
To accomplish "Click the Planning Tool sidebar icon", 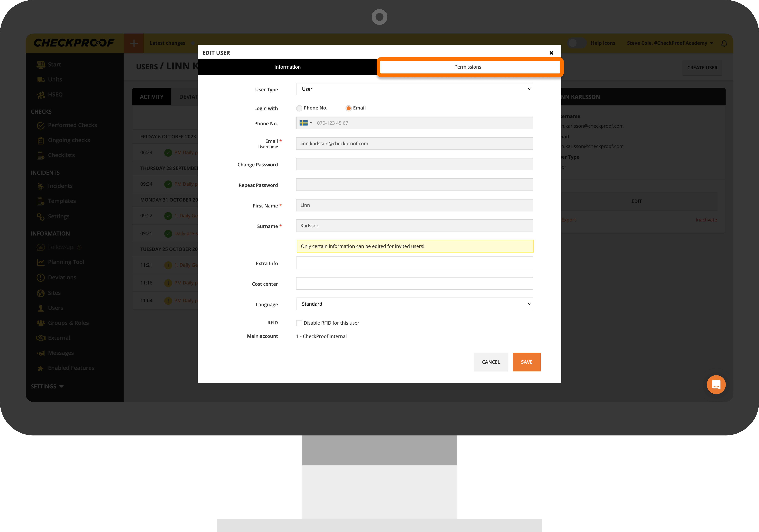I will click(x=41, y=262).
